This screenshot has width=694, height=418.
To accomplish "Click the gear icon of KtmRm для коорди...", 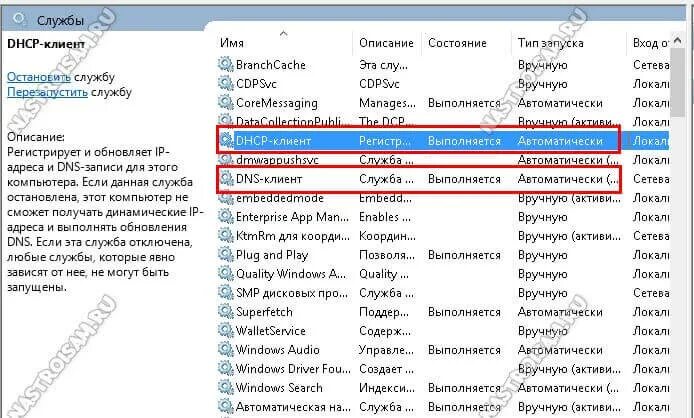I will coord(226,236).
